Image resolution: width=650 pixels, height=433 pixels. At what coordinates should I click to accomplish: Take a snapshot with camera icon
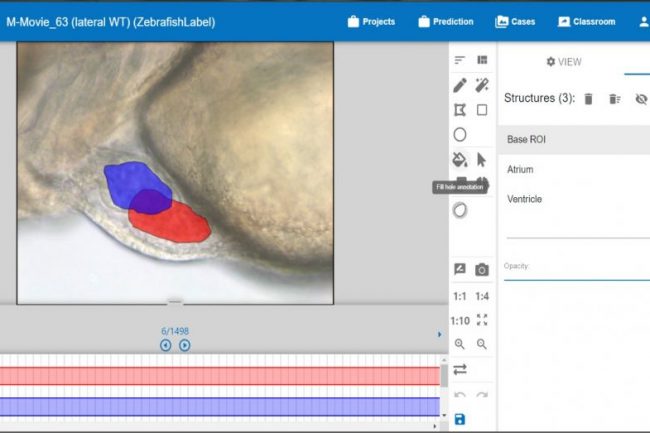(x=482, y=270)
